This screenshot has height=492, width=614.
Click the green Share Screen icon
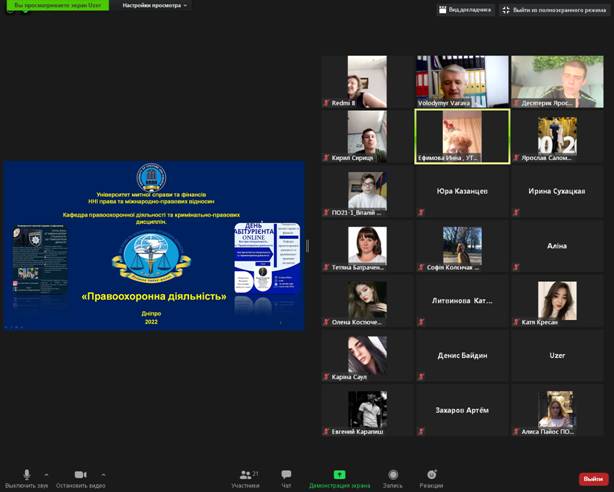(339, 474)
